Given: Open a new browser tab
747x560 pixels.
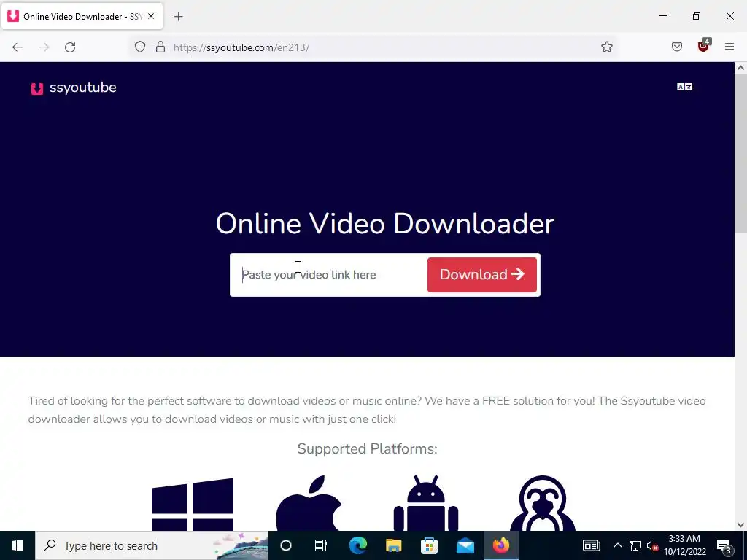Looking at the screenshot, I should pos(178,17).
